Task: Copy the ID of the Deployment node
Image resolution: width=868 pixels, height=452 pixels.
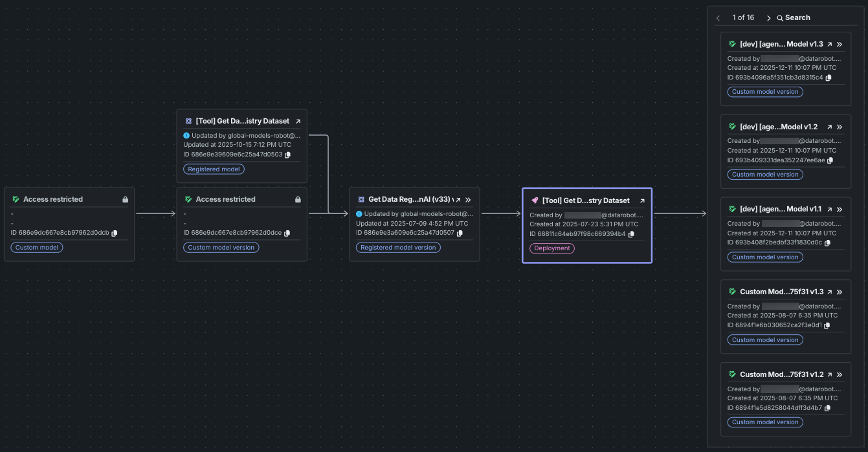Action: pos(631,234)
